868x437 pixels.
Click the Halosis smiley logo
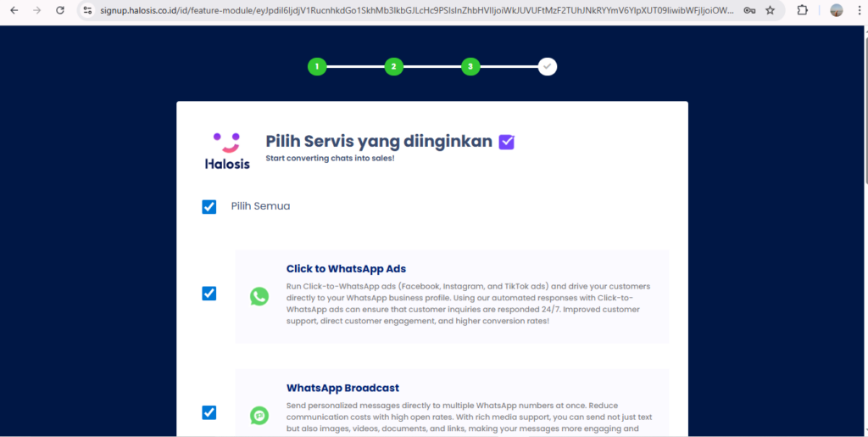point(227,150)
